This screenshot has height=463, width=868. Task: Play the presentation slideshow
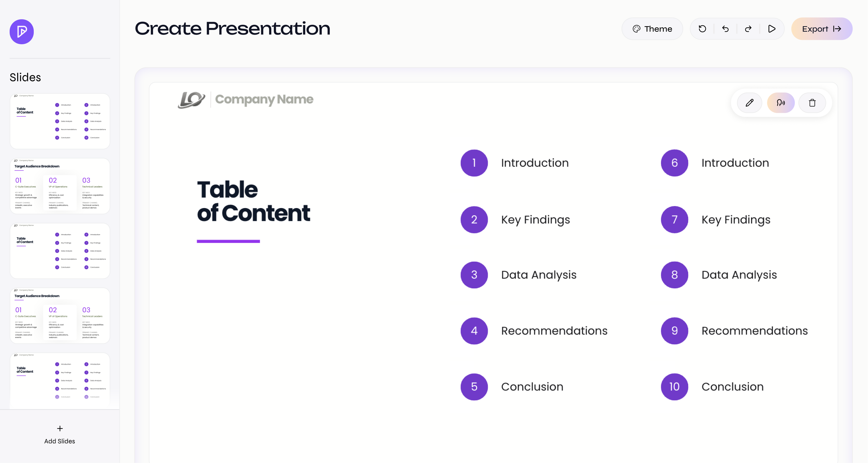coord(772,29)
